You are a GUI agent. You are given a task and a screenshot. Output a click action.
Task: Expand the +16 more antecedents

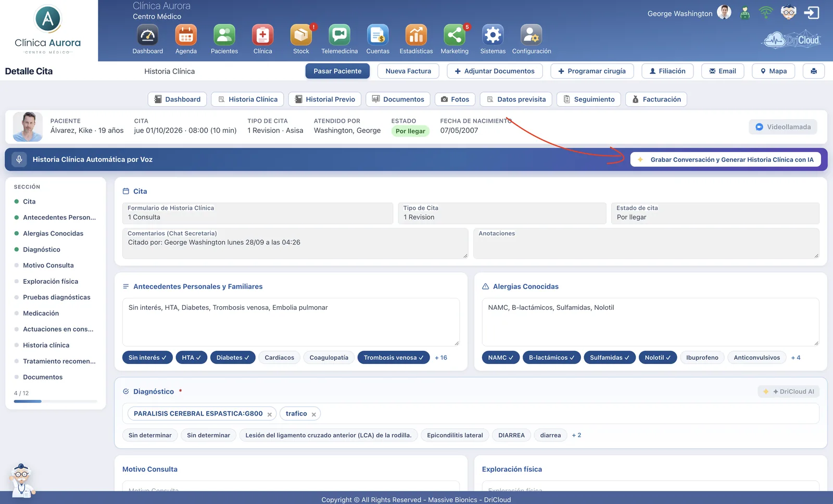point(441,358)
